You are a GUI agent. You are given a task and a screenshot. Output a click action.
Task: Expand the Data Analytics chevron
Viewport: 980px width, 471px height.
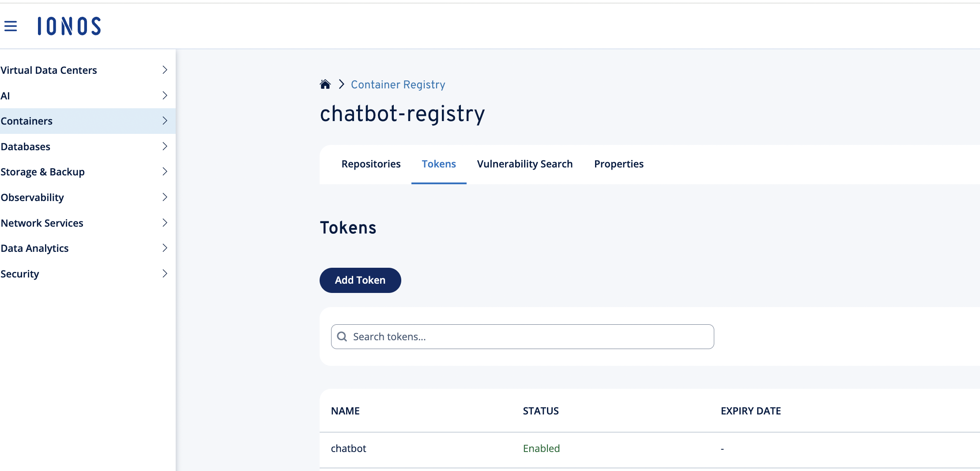165,248
